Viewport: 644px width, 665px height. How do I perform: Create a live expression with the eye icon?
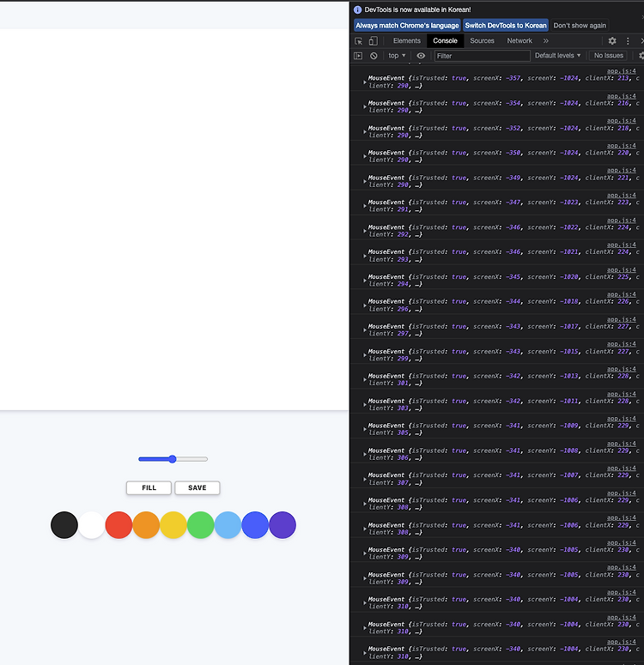coord(421,56)
